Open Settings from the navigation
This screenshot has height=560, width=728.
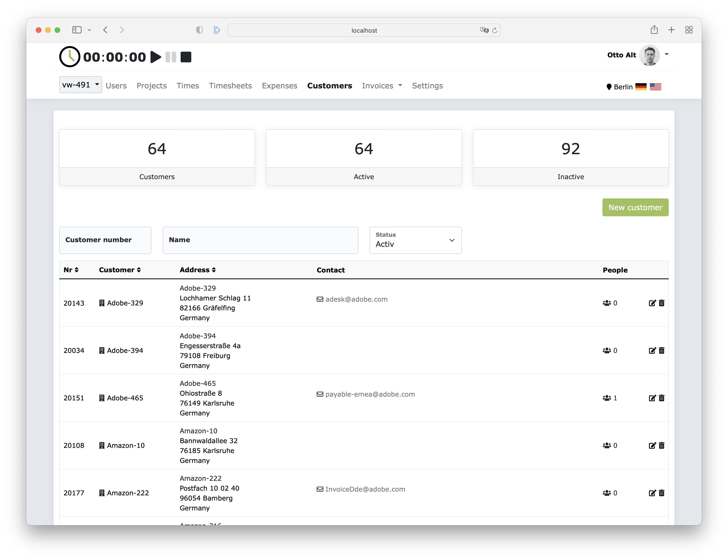[427, 86]
